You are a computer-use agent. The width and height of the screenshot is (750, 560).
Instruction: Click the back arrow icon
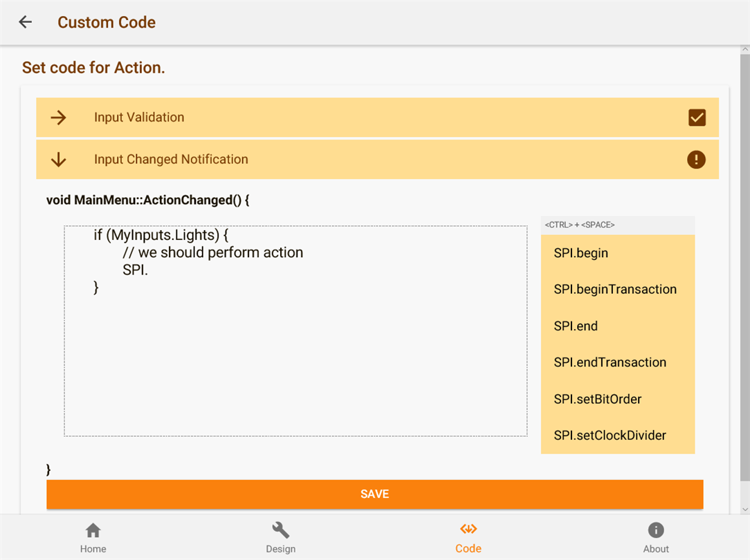pos(26,22)
